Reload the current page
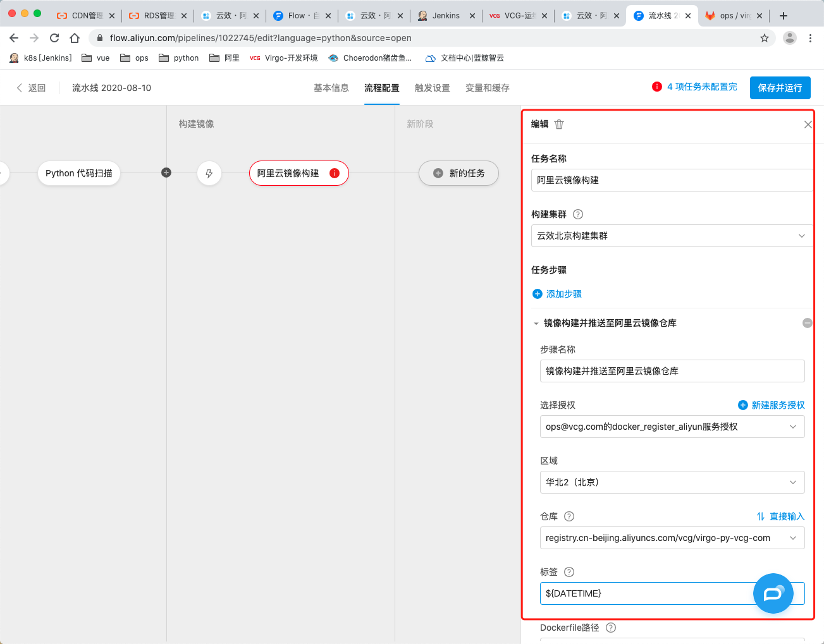824x644 pixels. click(x=54, y=38)
